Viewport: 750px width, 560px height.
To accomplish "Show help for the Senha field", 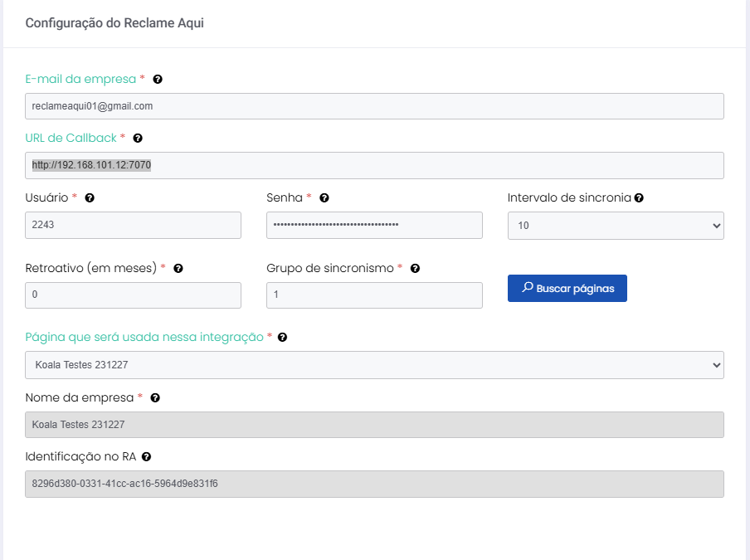I will click(x=324, y=198).
